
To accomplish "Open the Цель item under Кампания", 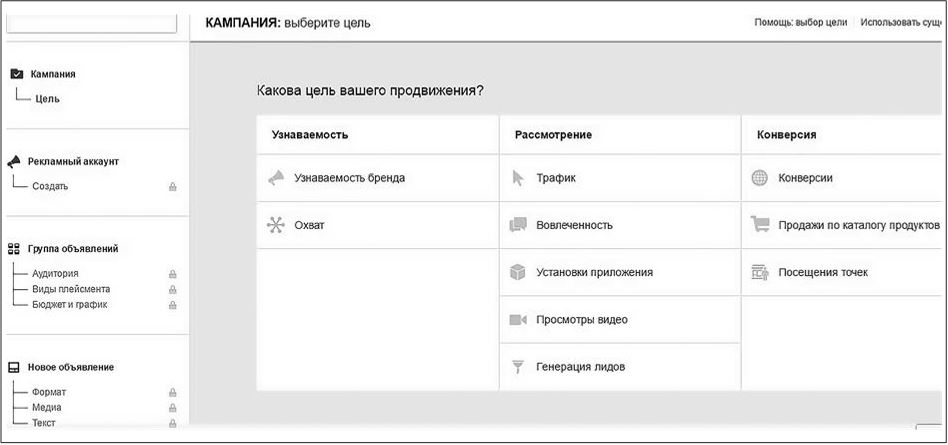I will click(x=47, y=99).
